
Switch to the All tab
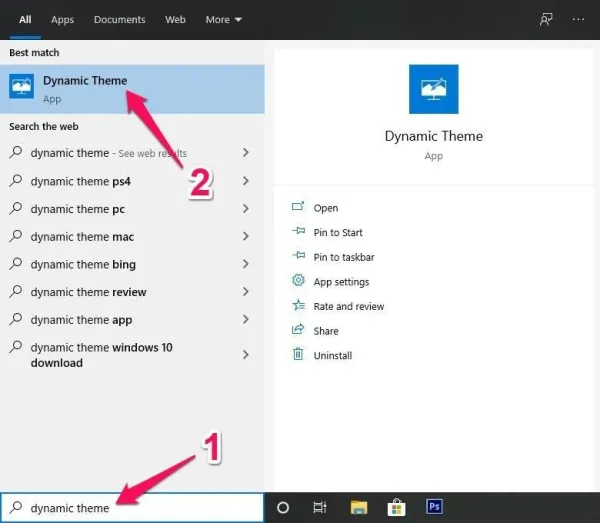pos(25,20)
